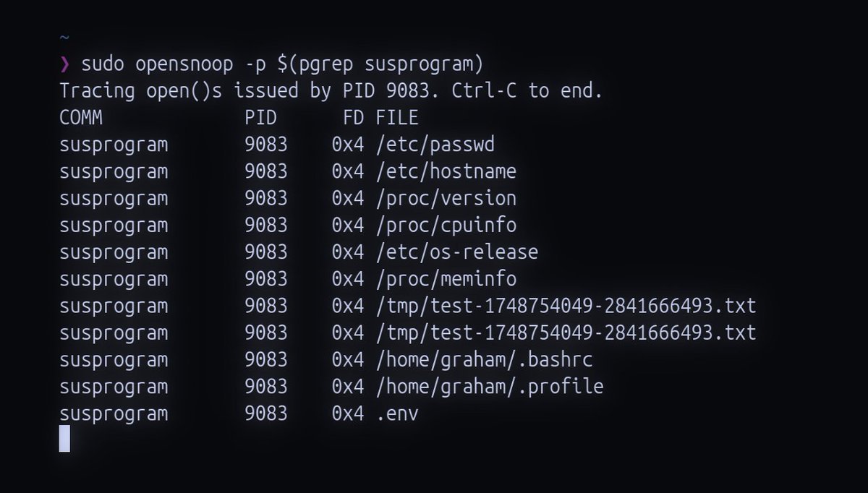
Task: Select the /proc/version file path
Action: [x=446, y=198]
